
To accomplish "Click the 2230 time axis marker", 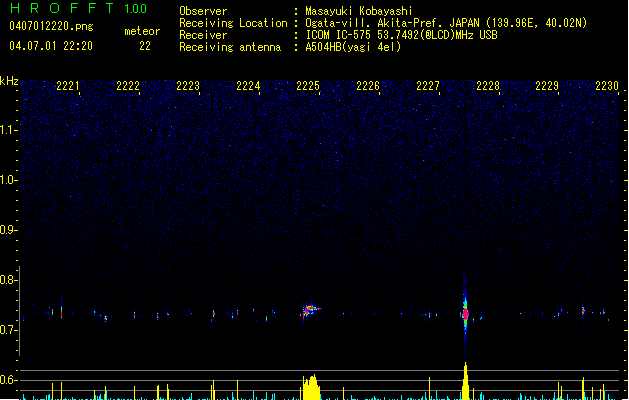I will coord(607,86).
